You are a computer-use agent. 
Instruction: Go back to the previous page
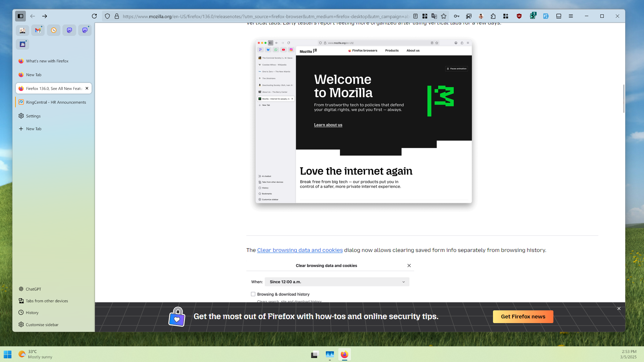(33, 16)
